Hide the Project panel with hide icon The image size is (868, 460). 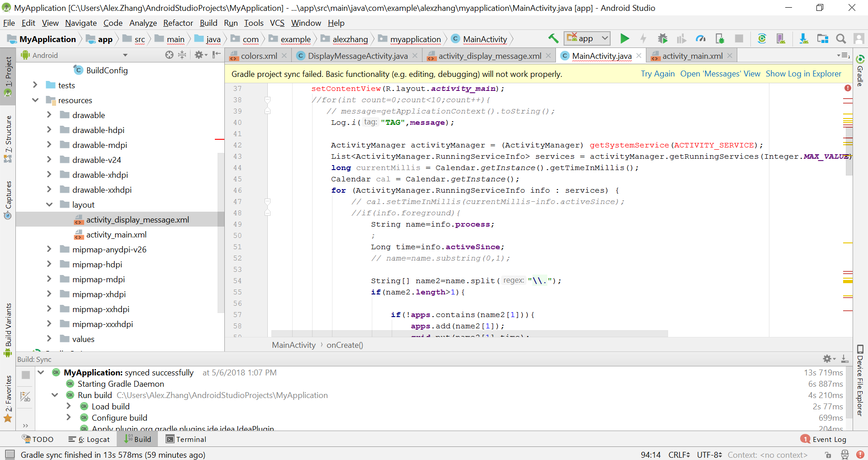tap(217, 55)
